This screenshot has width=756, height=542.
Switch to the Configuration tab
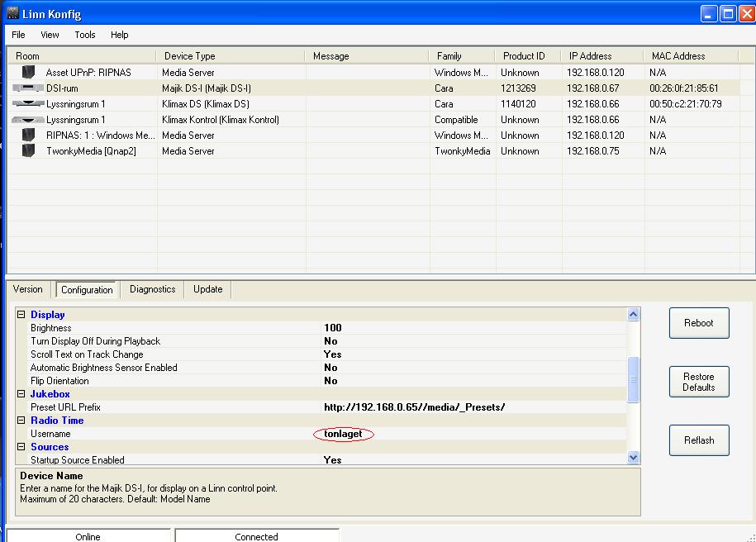point(87,290)
